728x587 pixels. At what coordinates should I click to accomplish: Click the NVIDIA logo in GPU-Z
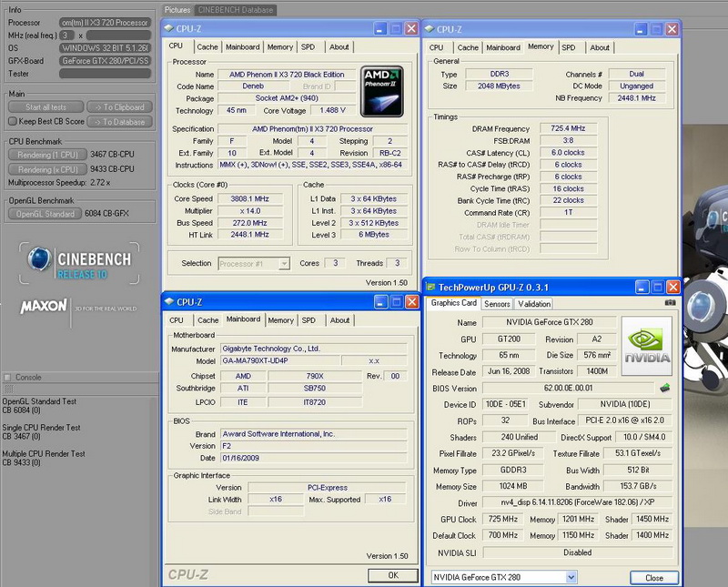click(x=647, y=346)
